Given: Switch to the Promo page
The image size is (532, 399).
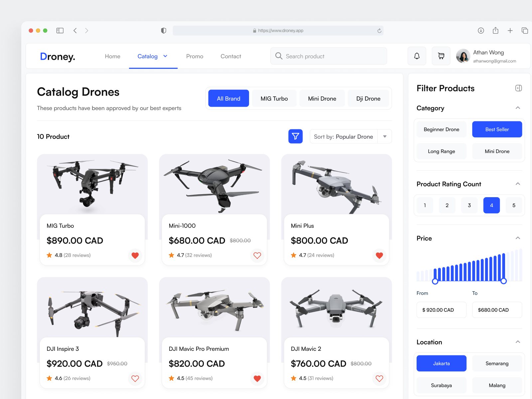Looking at the screenshot, I should [x=195, y=56].
